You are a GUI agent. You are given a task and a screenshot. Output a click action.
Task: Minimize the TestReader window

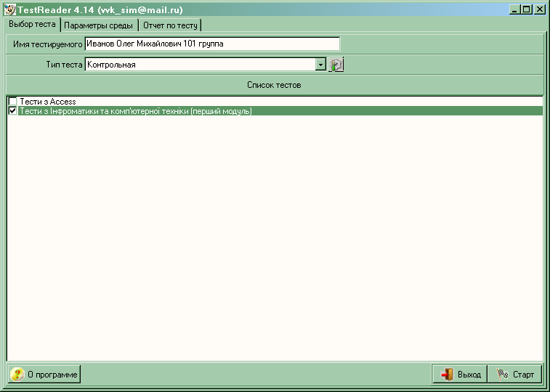[514, 9]
